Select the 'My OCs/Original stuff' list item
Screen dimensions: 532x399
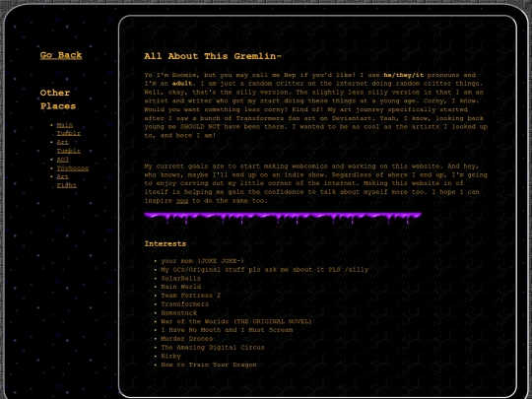(x=265, y=270)
